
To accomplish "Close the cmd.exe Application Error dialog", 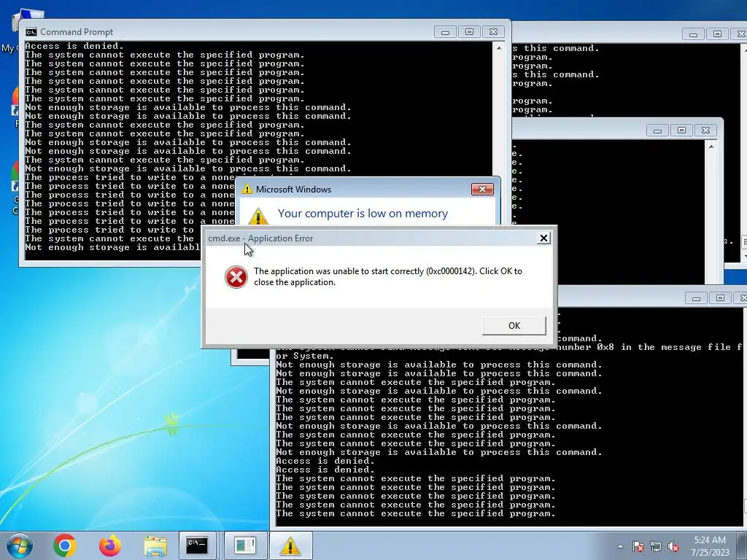I will click(543, 238).
